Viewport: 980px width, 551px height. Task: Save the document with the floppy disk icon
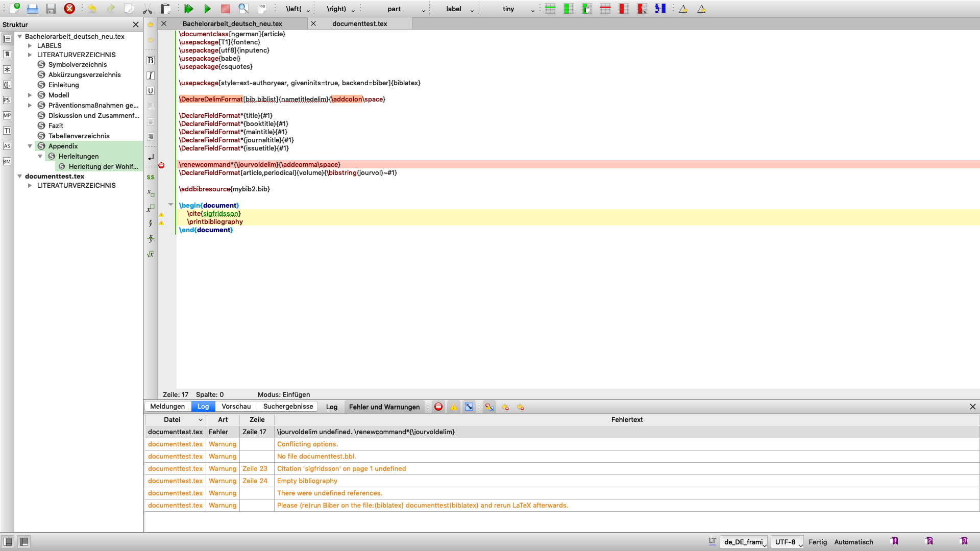[x=51, y=8]
